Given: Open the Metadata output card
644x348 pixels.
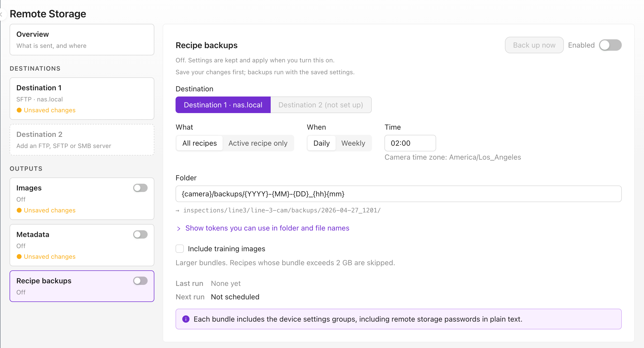Looking at the screenshot, I should (82, 245).
